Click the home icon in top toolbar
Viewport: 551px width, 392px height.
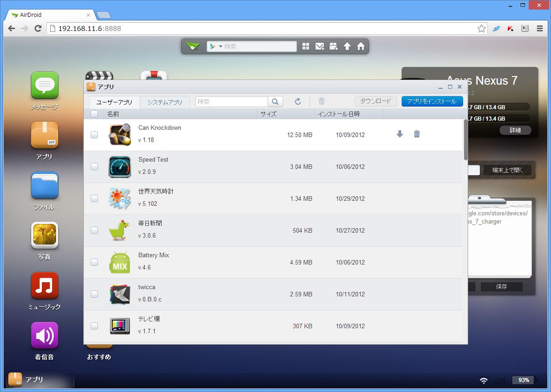(x=361, y=46)
